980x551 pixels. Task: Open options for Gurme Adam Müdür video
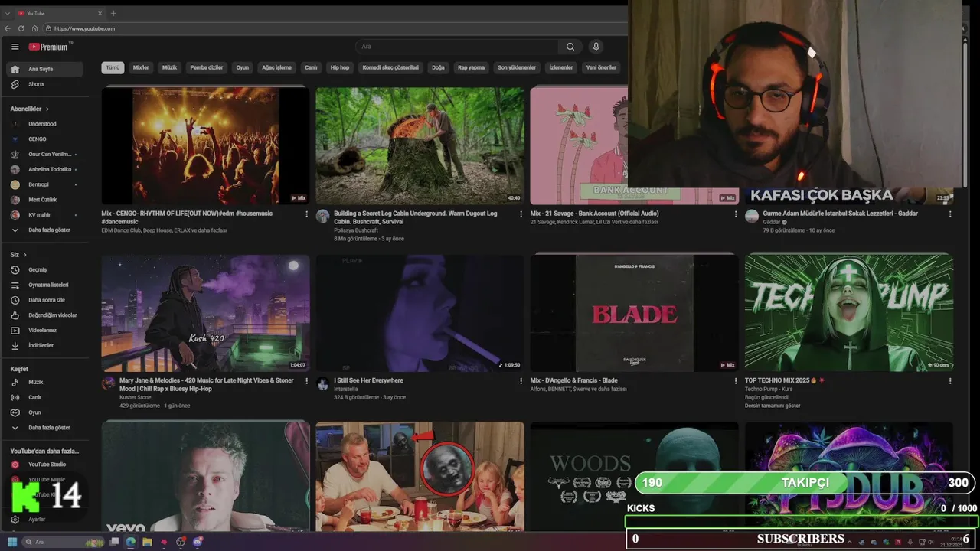click(x=950, y=214)
